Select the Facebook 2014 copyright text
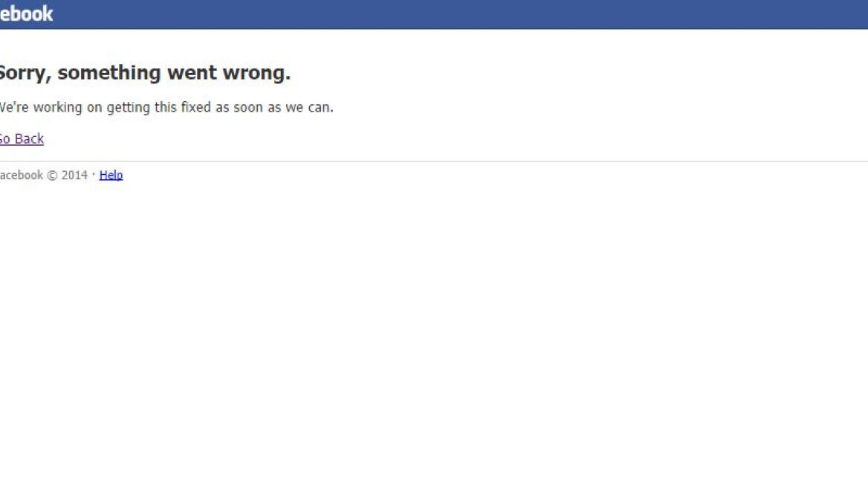 pos(43,175)
